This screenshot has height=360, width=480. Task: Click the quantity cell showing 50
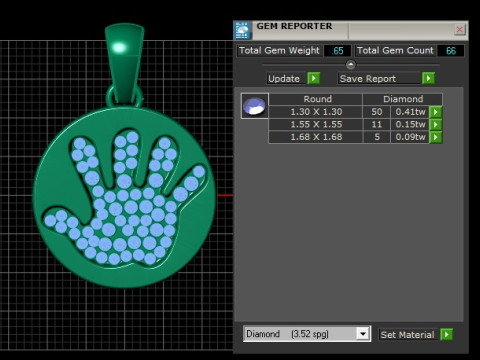[x=377, y=112]
